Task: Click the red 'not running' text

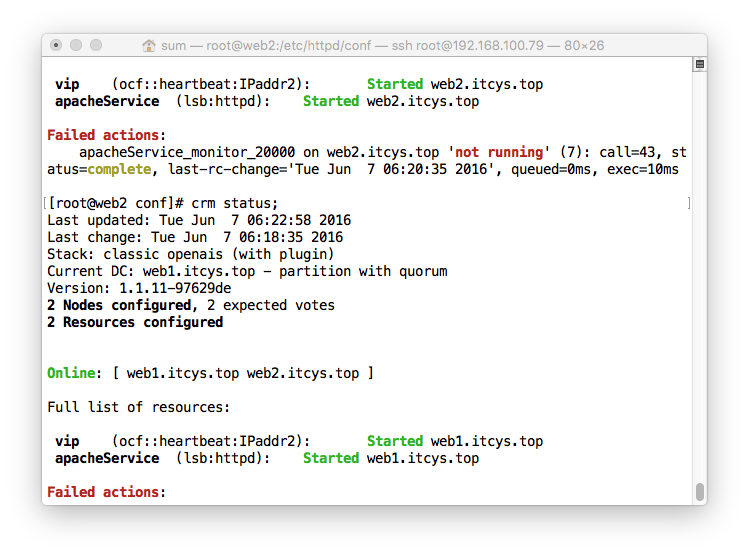Action: (499, 152)
